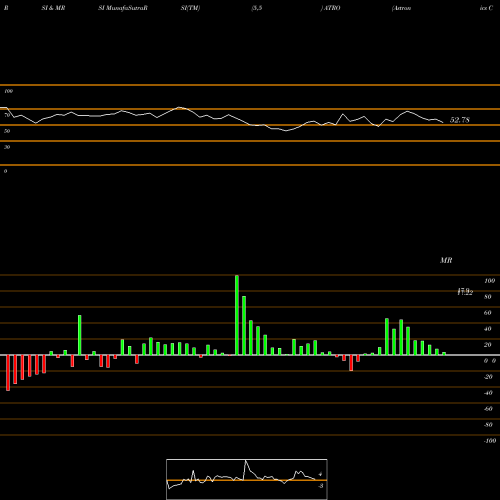
Task: Click the ATRO ticker symbol in header
Action: click(332, 8)
